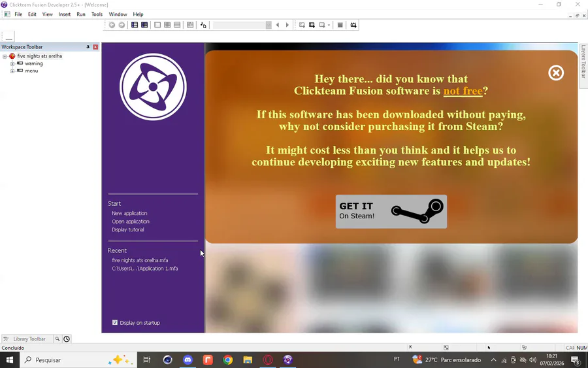Click the greyed Forward navigation arrow
Screen dimensions: 588x368
click(122, 25)
